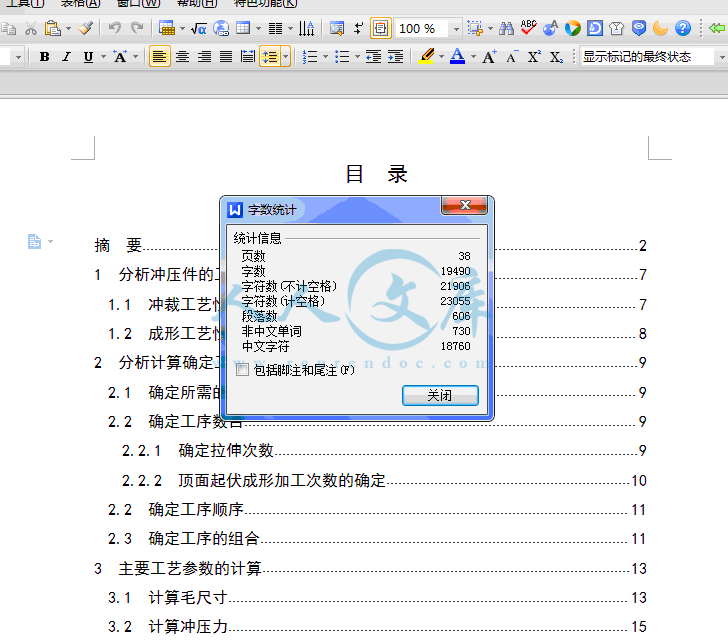Expand the bullet list style arrow
Image resolution: width=728 pixels, height=640 pixels.
tap(357, 57)
